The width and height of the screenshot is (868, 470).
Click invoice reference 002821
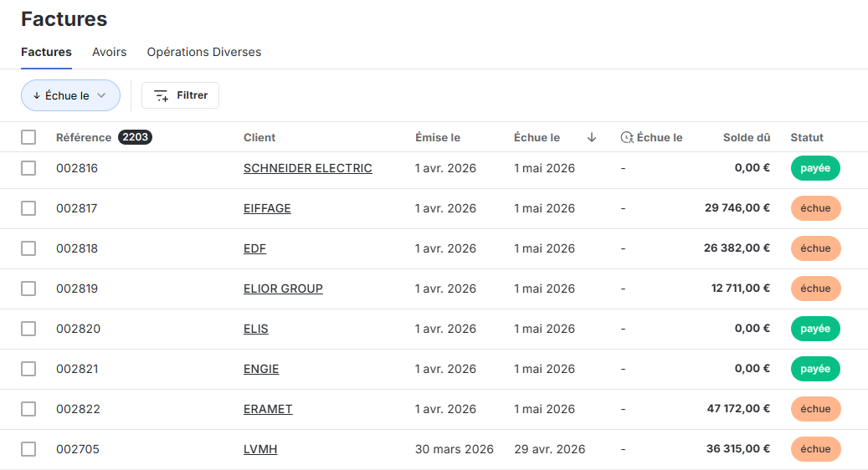(x=77, y=369)
